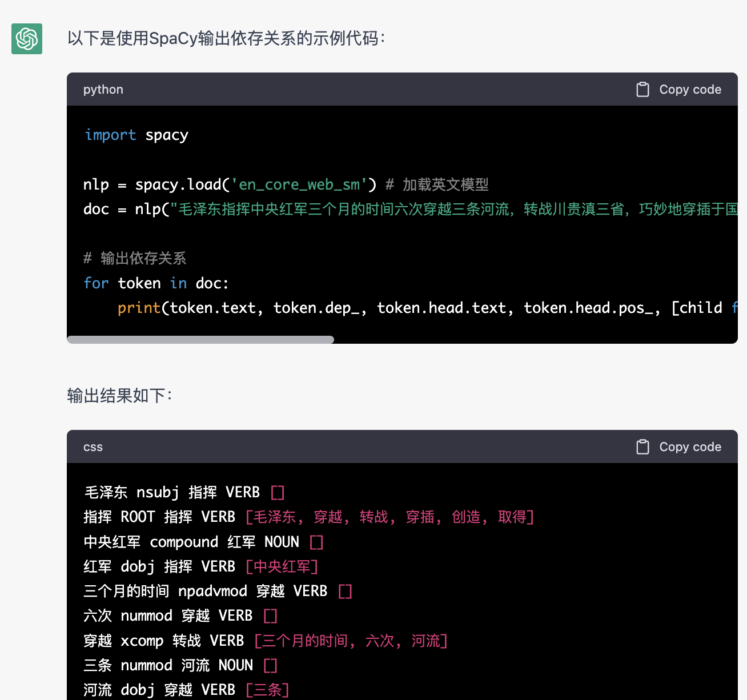The width and height of the screenshot is (747, 700).
Task: Click the '输出结果如下' paragraph
Action: coord(120,396)
